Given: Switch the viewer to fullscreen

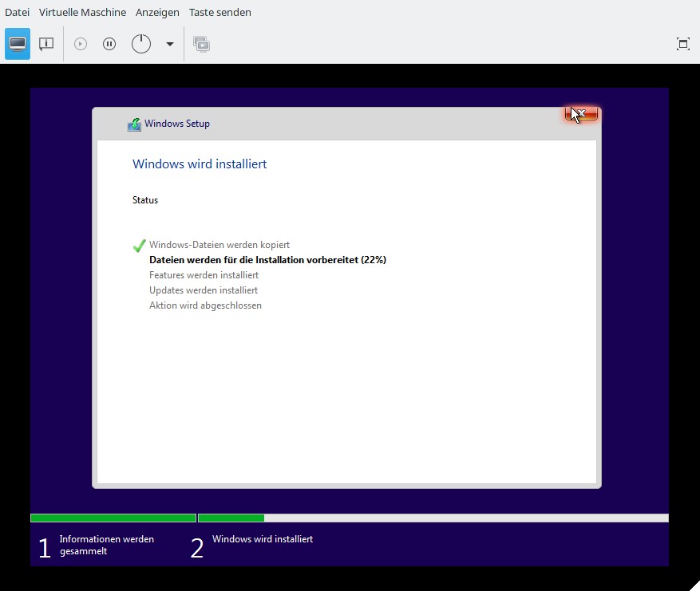Looking at the screenshot, I should 683,44.
